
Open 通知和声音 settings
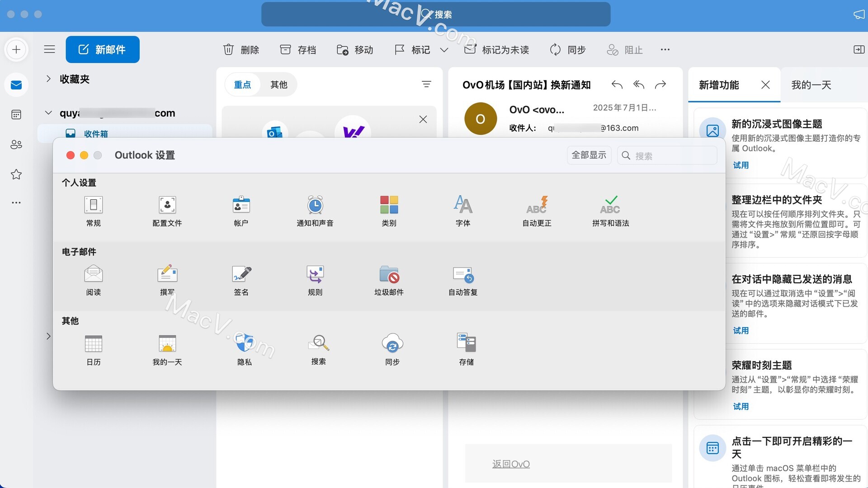315,210
